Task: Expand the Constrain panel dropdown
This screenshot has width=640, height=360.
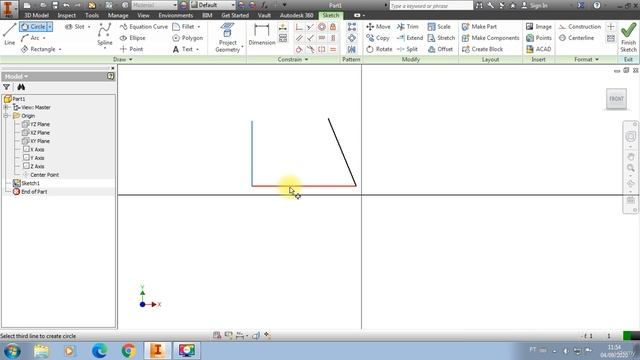Action: point(293,60)
